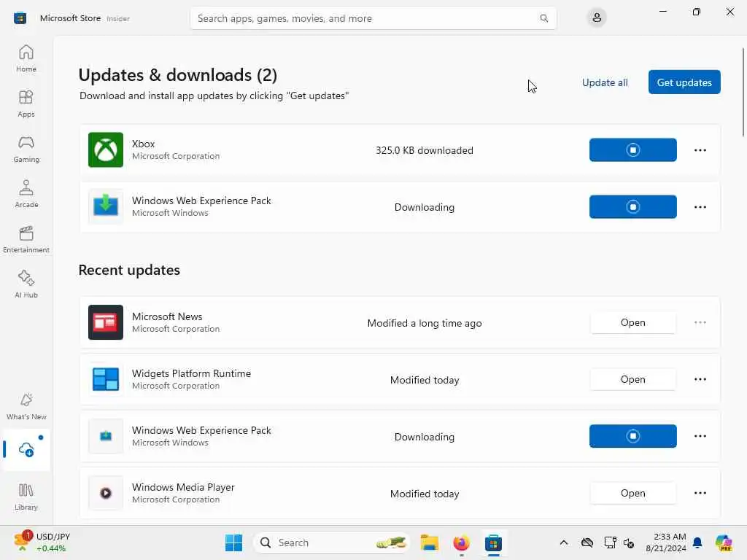Open the USD/JPY widget in taskbar
This screenshot has height=560, width=747.
[x=42, y=542]
